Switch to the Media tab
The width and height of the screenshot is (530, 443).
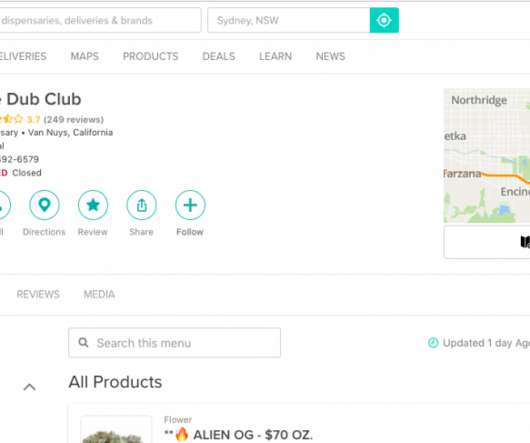(x=99, y=294)
